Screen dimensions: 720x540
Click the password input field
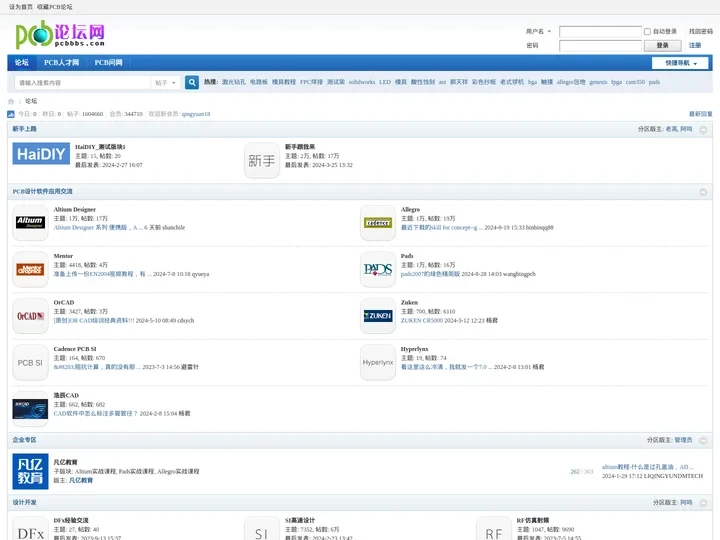[x=600, y=45]
